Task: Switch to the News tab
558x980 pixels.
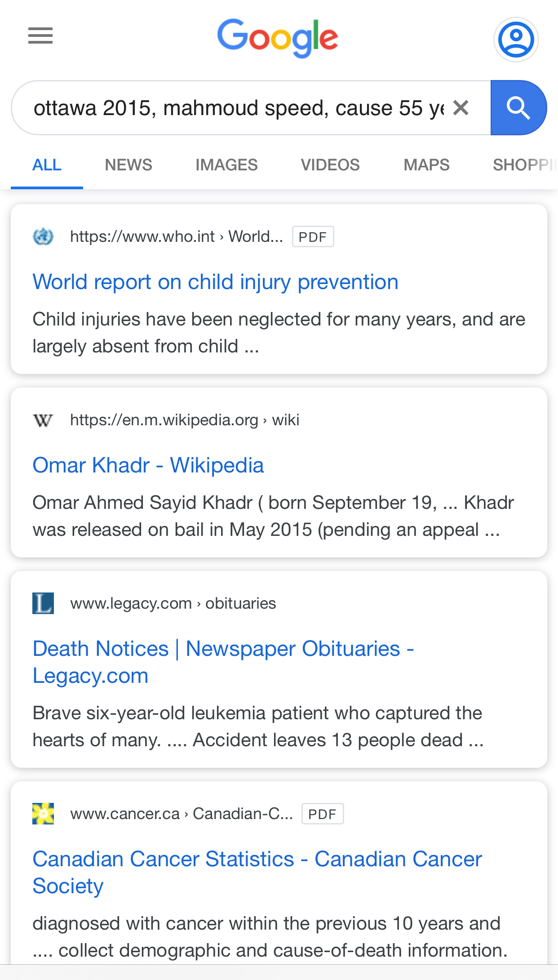Action: pos(128,165)
